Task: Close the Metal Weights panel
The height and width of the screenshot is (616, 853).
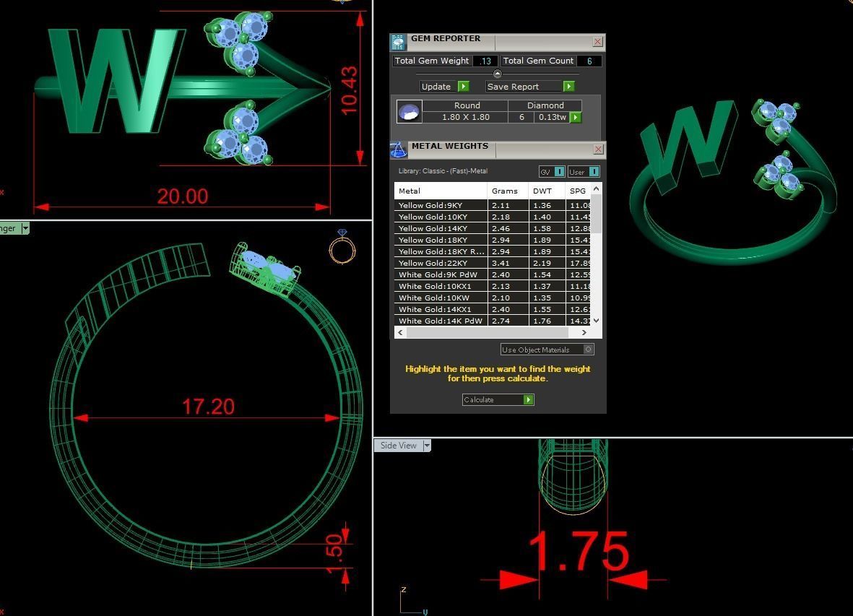Action: pyautogui.click(x=598, y=149)
